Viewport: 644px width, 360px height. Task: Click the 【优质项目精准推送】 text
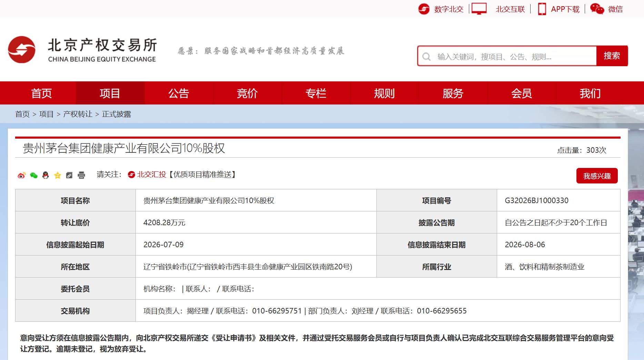click(202, 174)
